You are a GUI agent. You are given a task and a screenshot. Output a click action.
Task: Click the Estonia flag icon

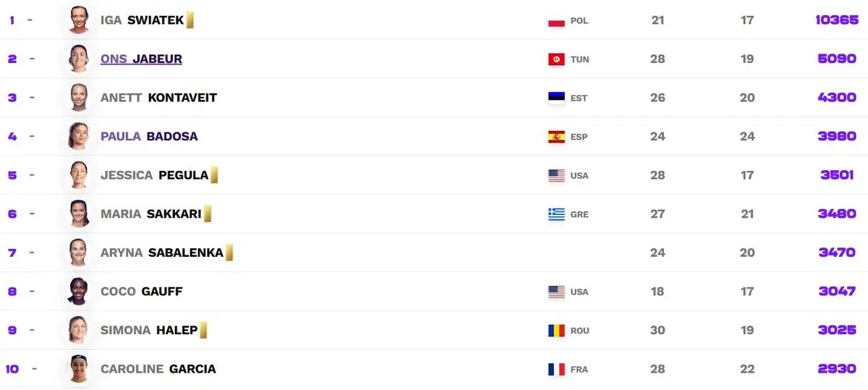pos(556,98)
